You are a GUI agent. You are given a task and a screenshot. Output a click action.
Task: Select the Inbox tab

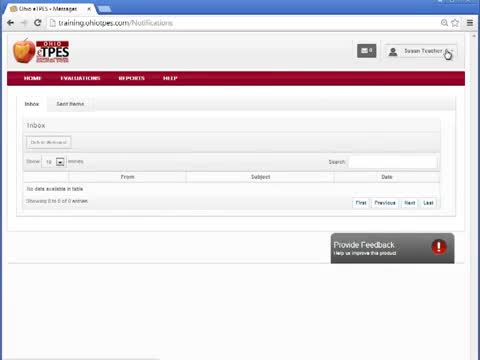click(32, 104)
